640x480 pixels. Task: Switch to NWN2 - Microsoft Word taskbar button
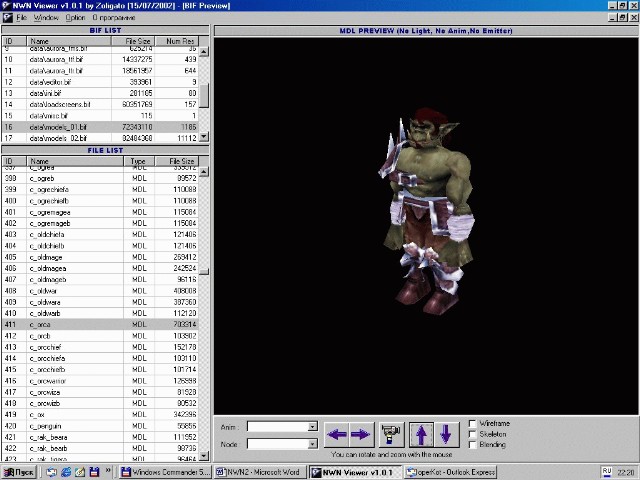coord(260,472)
